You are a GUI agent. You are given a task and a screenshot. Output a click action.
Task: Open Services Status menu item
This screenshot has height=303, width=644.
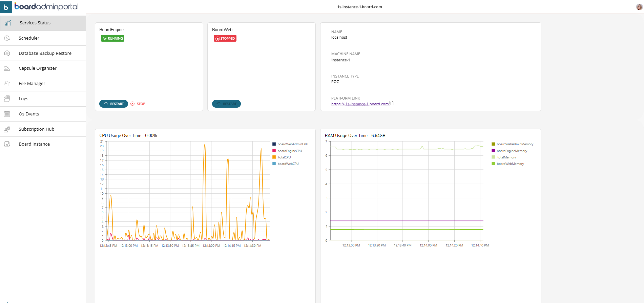(43, 23)
